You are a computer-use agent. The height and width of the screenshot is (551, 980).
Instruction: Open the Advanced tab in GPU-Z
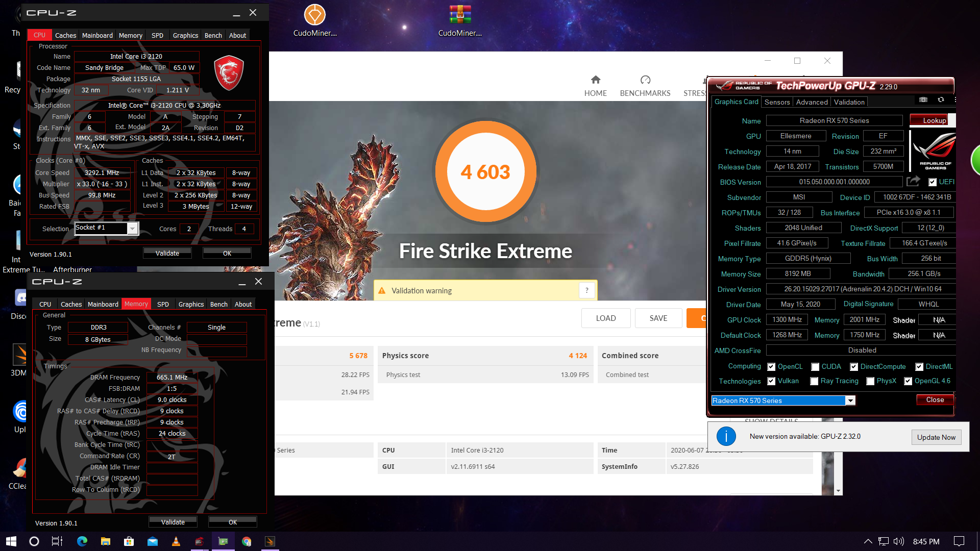(812, 102)
